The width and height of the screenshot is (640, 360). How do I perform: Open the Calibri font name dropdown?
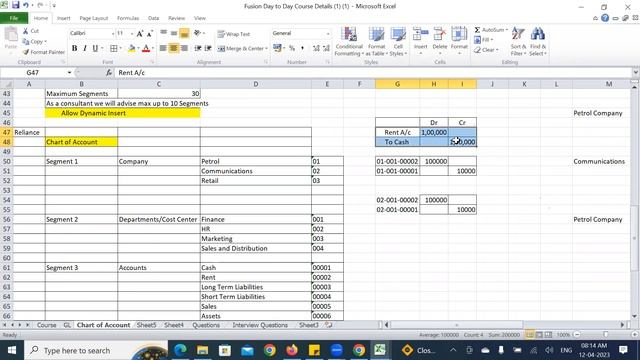tap(113, 33)
